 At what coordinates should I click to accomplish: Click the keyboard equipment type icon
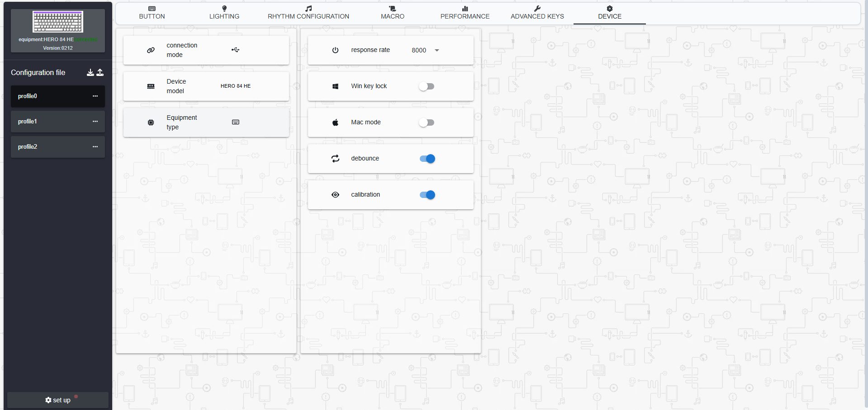click(235, 122)
